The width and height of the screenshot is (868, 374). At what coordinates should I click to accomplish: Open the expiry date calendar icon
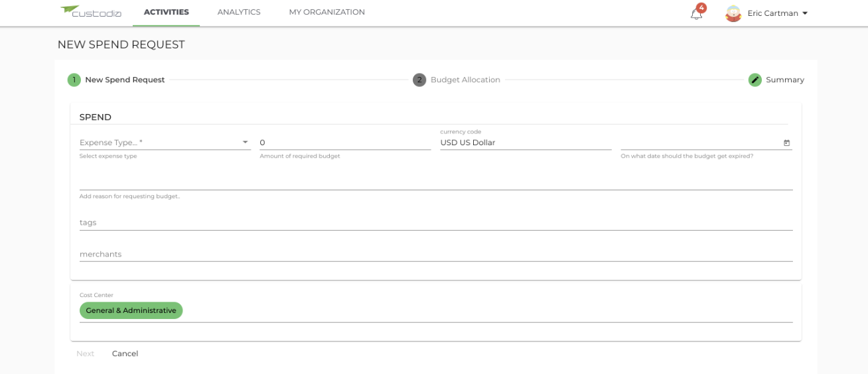coord(787,143)
